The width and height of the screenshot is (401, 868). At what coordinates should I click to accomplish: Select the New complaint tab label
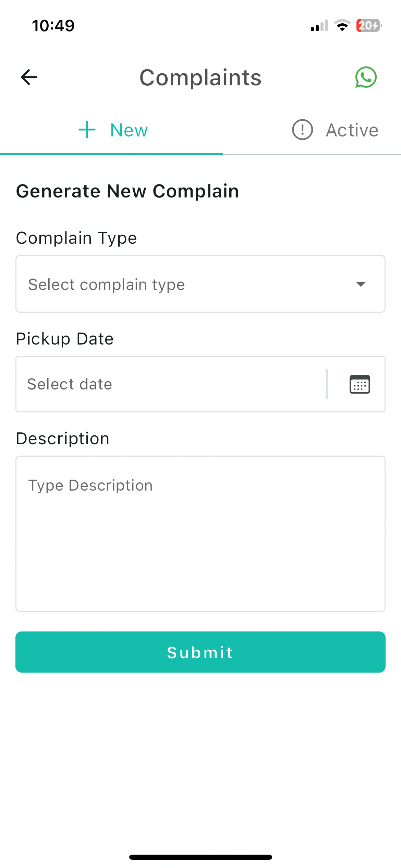coord(129,130)
